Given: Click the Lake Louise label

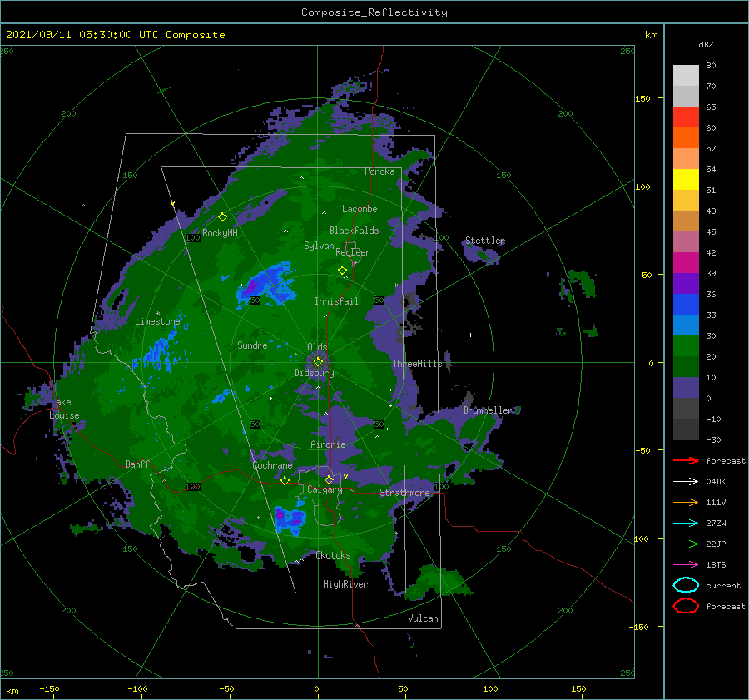Looking at the screenshot, I should coord(64,409).
